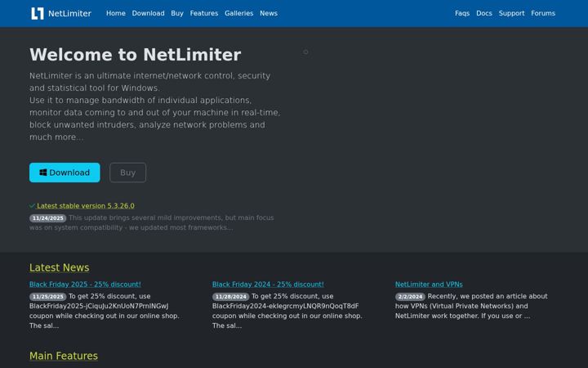This screenshot has height=368, width=588.
Task: Click the BlackFriday2024 coupon code text
Action: [x=285, y=306]
